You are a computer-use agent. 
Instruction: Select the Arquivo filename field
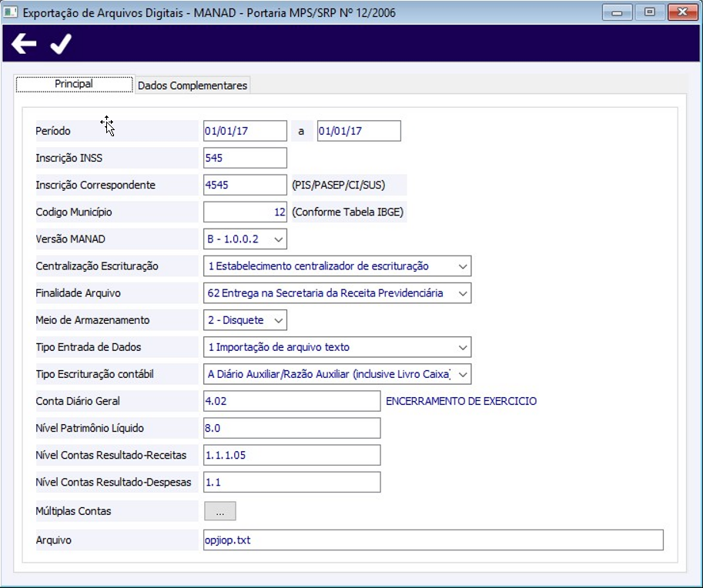[x=433, y=540]
